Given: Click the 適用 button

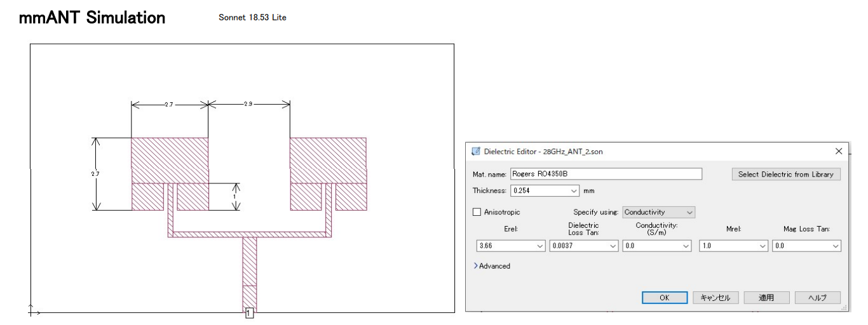Looking at the screenshot, I should (x=766, y=298).
